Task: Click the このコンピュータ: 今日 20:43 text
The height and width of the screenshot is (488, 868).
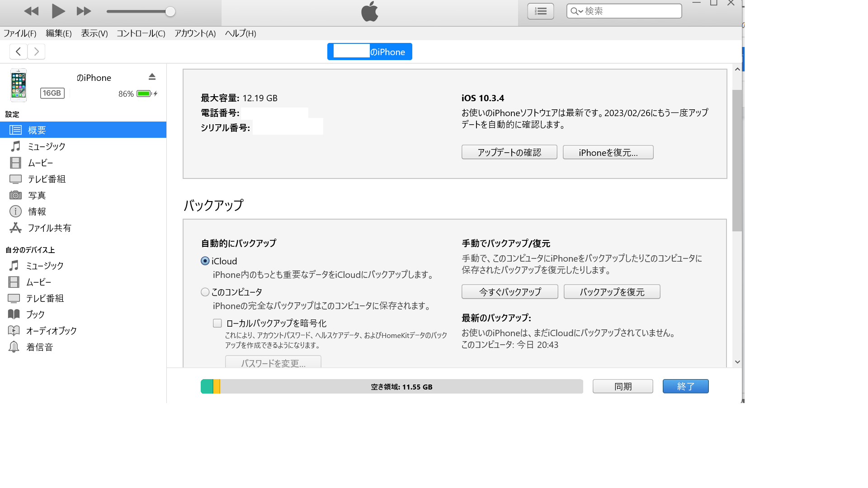Action: (x=509, y=345)
